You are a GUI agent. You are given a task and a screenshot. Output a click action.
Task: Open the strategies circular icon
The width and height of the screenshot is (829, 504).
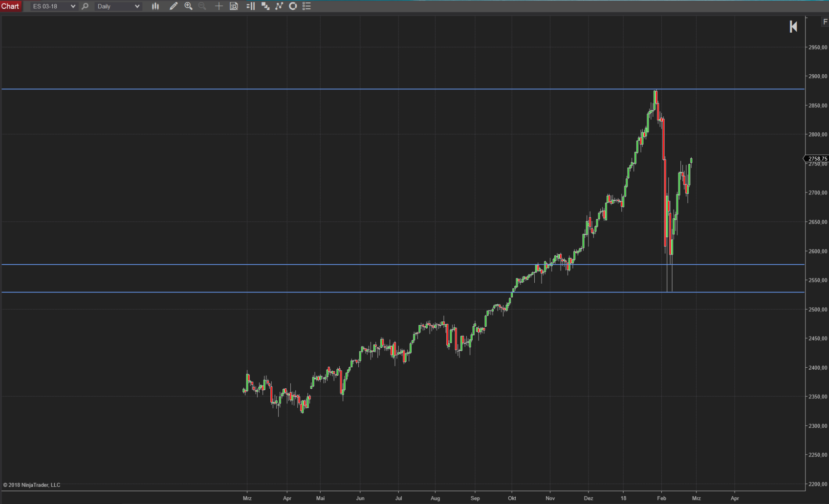tap(293, 6)
